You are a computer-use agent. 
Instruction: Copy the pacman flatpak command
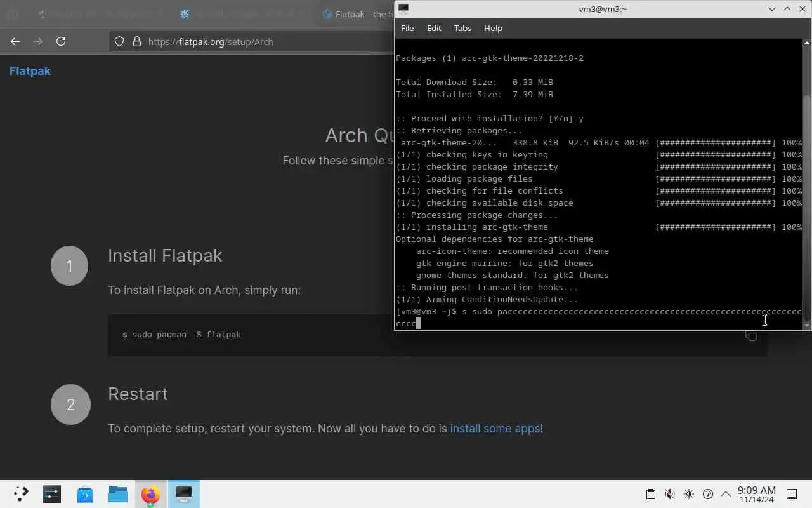[x=752, y=336]
